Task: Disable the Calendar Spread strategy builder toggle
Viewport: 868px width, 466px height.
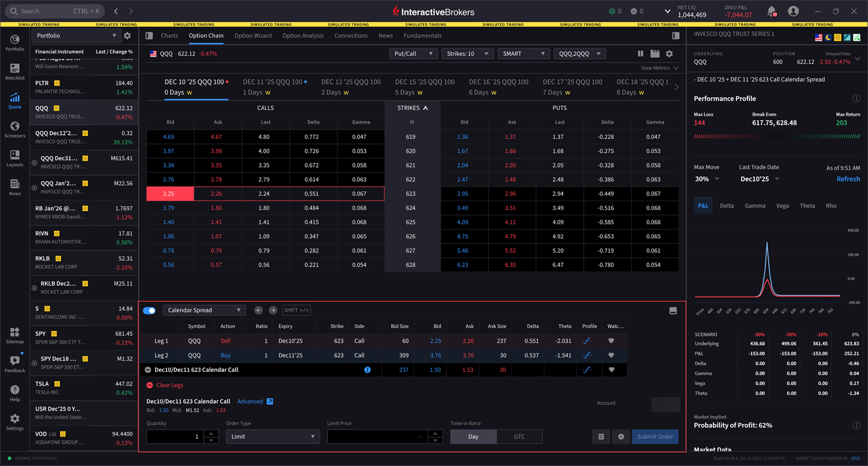Action: coord(149,310)
